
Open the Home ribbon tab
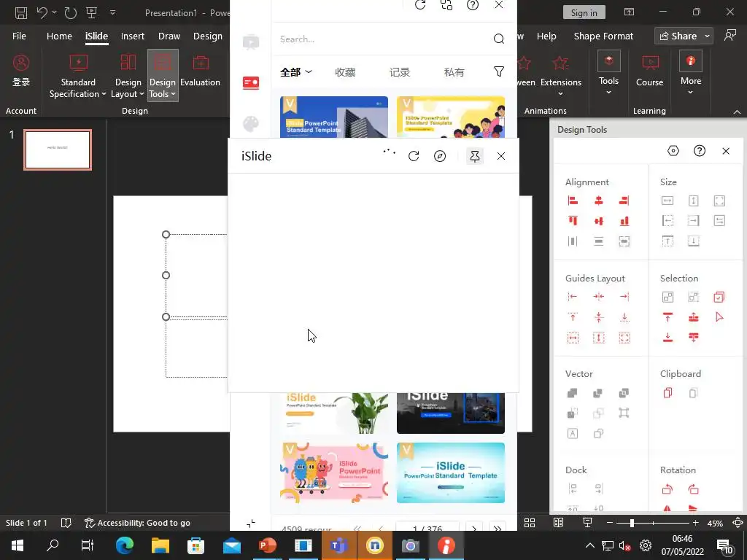pyautogui.click(x=59, y=36)
